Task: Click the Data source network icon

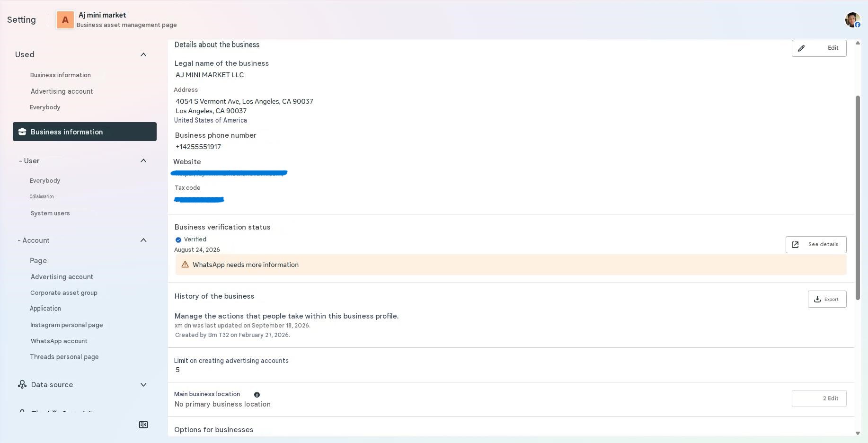Action: (x=22, y=384)
